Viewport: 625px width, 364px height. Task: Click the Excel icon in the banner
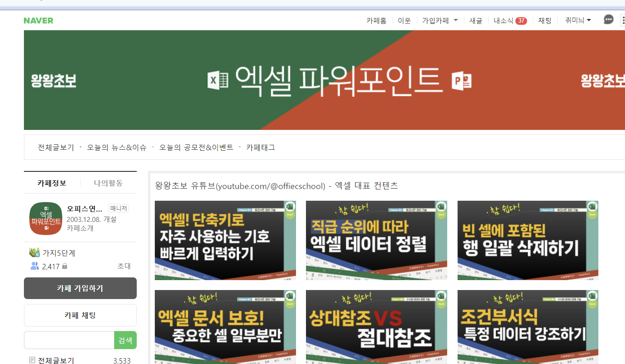pos(218,80)
